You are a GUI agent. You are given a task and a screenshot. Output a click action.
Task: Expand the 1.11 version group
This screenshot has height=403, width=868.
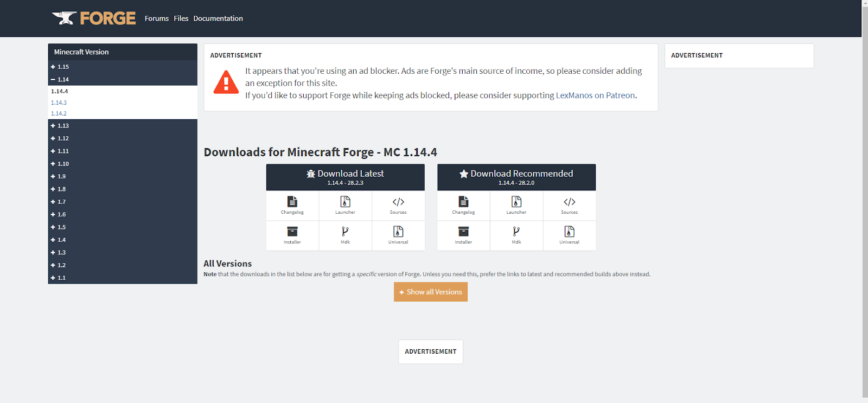(123, 151)
